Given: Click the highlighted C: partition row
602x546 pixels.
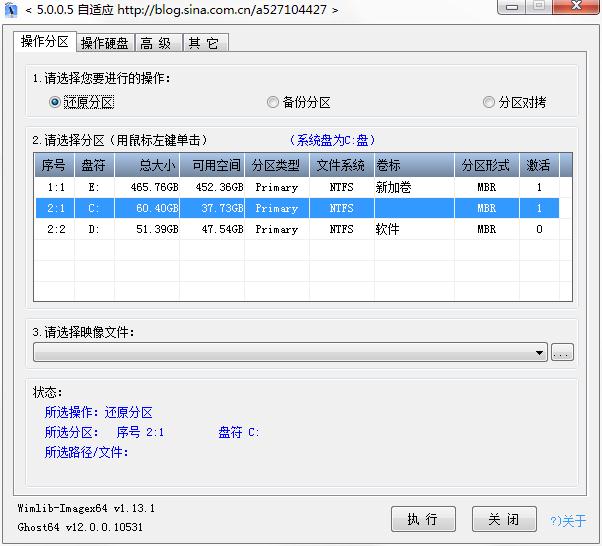Looking at the screenshot, I should tap(300, 208).
